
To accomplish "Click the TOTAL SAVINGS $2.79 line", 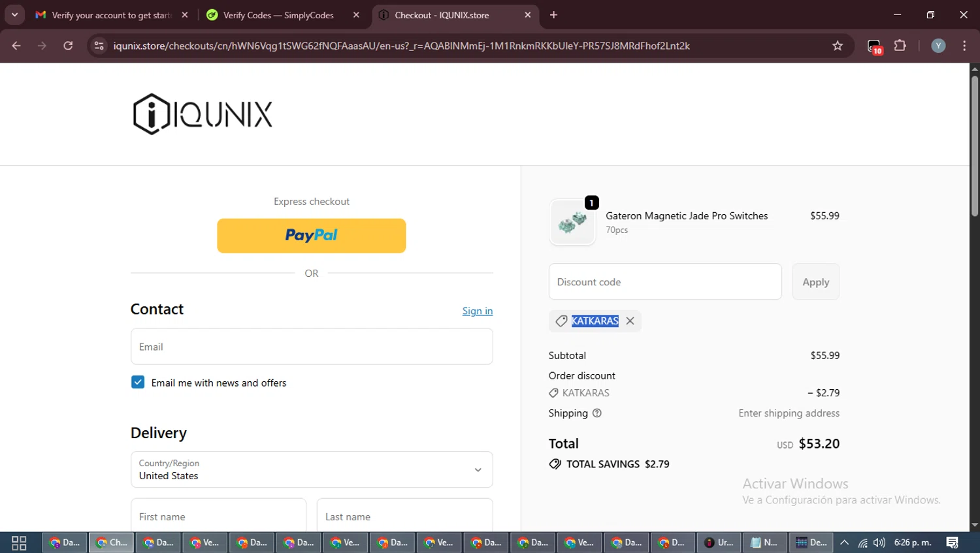I will (610, 464).
